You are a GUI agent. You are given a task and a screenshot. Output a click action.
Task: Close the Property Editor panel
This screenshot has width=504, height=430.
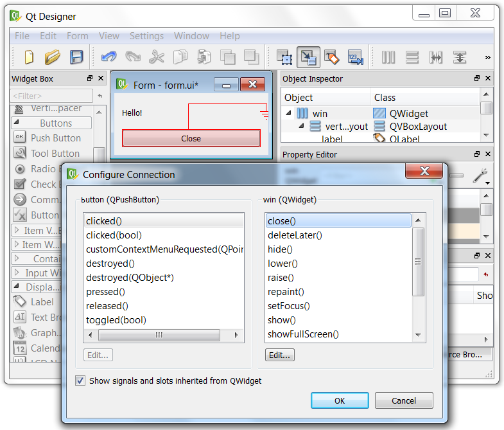click(x=488, y=154)
